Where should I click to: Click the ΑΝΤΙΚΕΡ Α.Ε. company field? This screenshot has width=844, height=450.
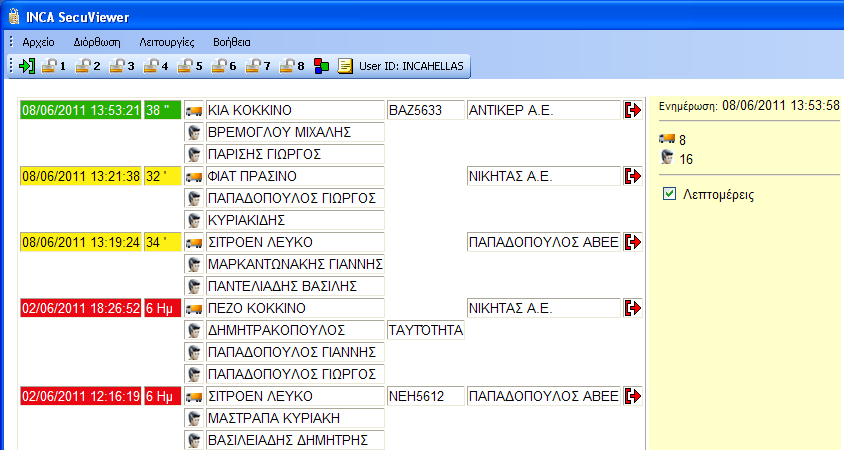pyautogui.click(x=544, y=110)
